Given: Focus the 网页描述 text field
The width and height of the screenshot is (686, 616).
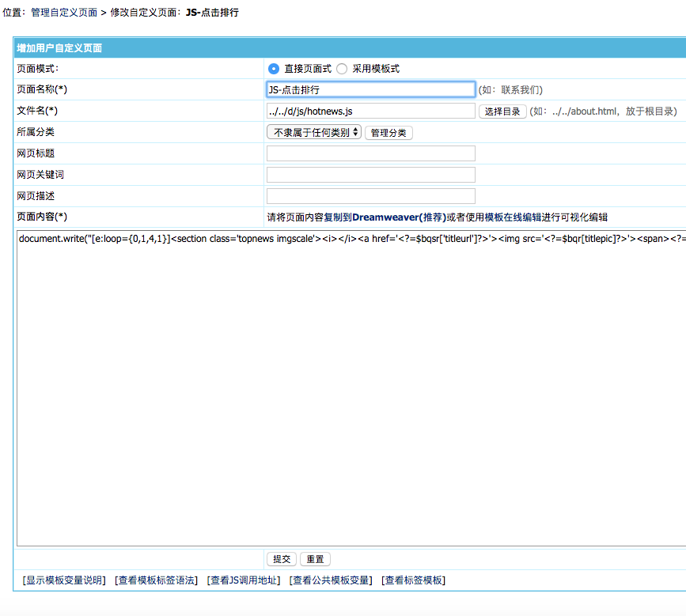Looking at the screenshot, I should pyautogui.click(x=370, y=196).
